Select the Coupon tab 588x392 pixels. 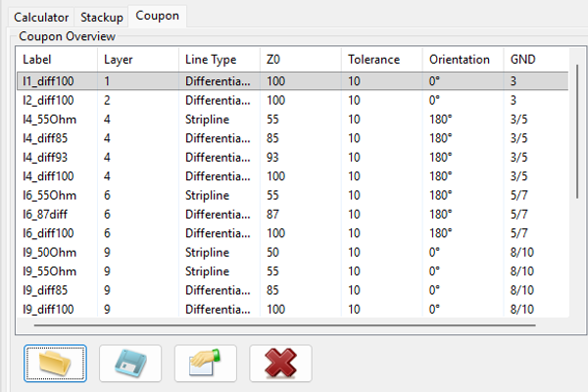click(157, 16)
